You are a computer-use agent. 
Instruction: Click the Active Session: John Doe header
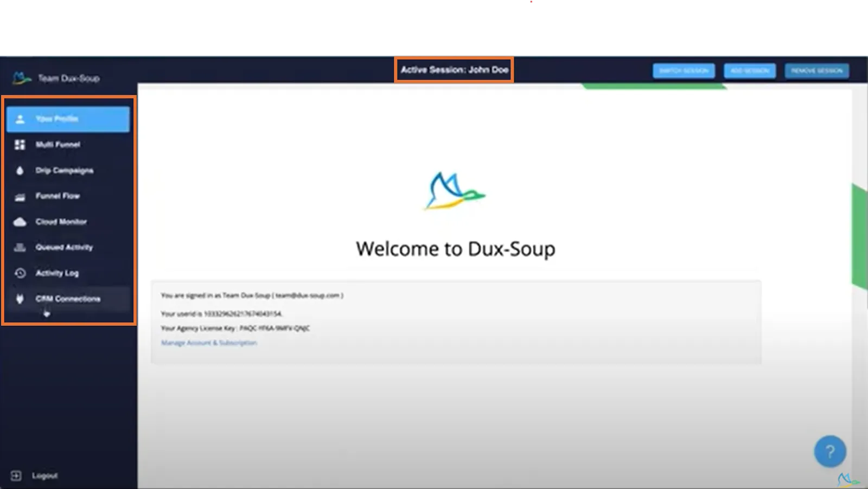click(455, 69)
